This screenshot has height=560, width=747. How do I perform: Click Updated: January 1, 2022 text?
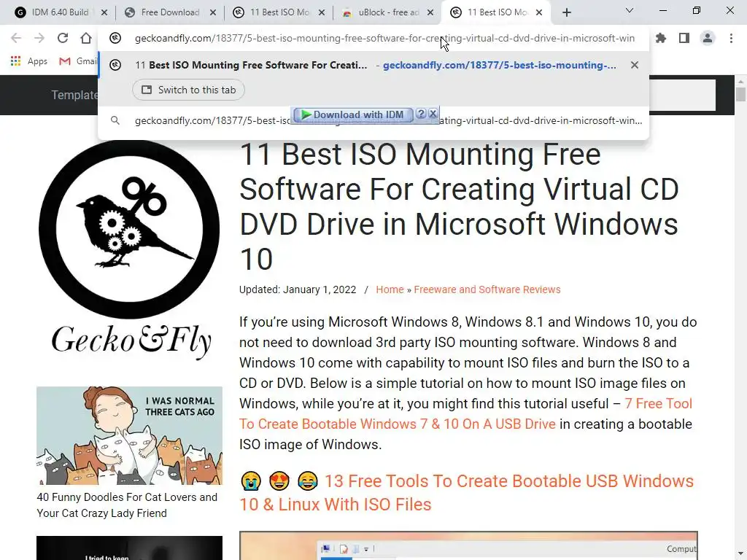click(x=298, y=289)
